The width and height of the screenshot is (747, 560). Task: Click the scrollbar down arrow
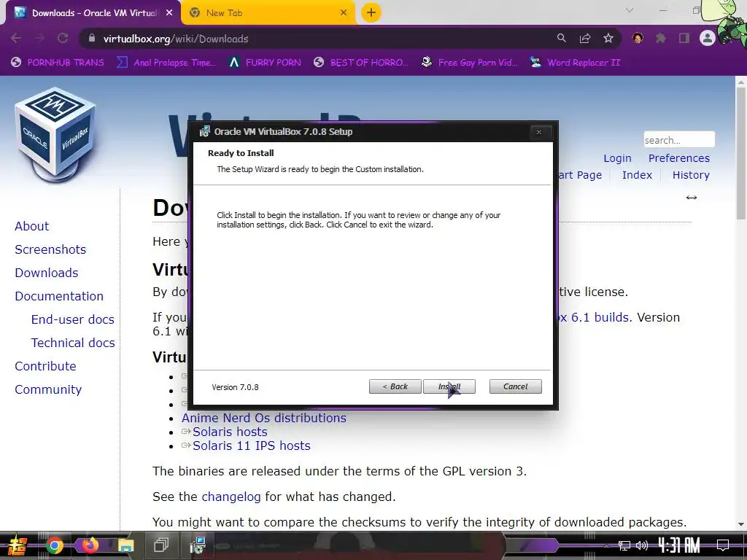click(x=741, y=524)
